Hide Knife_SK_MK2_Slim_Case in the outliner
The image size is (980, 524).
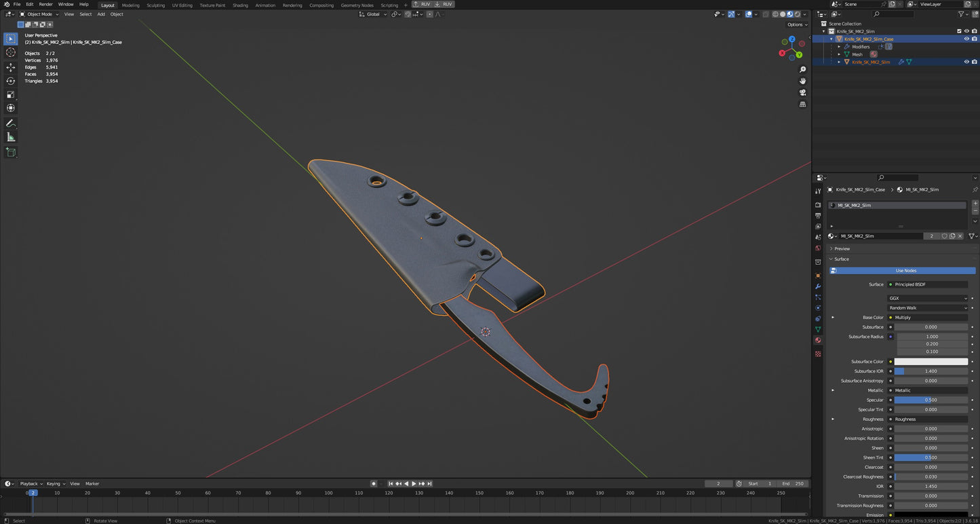click(966, 39)
